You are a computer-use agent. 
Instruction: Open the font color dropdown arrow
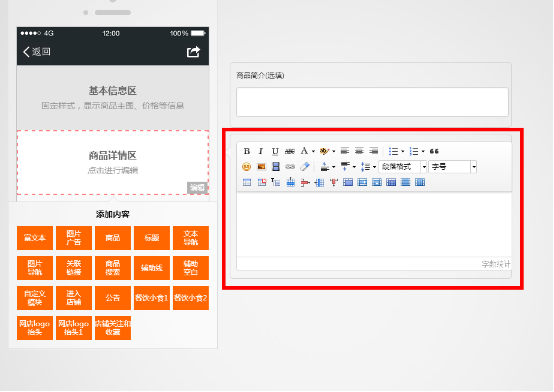[x=313, y=151]
